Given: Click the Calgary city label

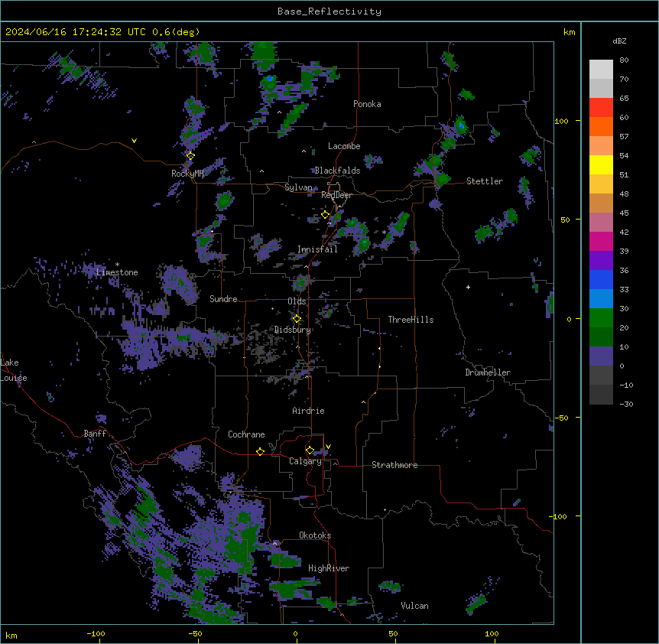Looking at the screenshot, I should tap(306, 461).
